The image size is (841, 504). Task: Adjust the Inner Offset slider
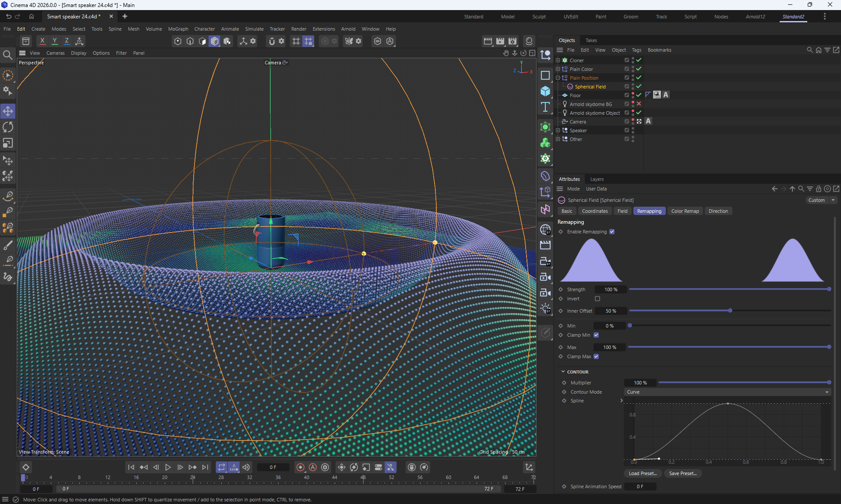click(x=730, y=311)
